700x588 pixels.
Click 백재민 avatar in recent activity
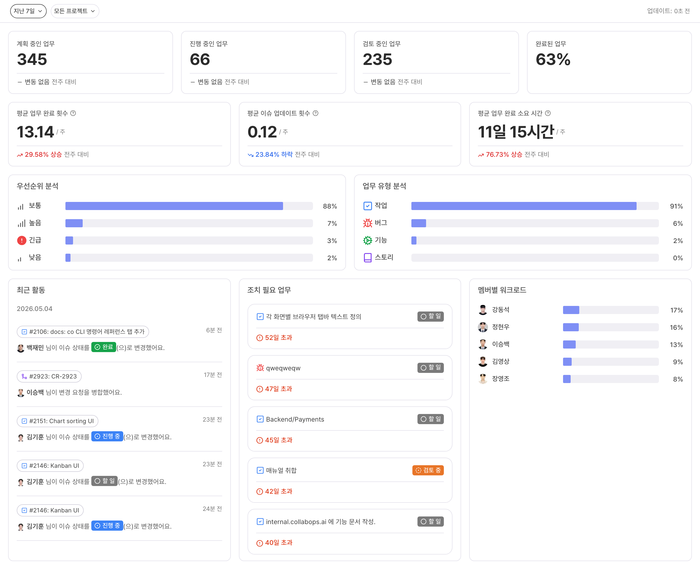21,348
